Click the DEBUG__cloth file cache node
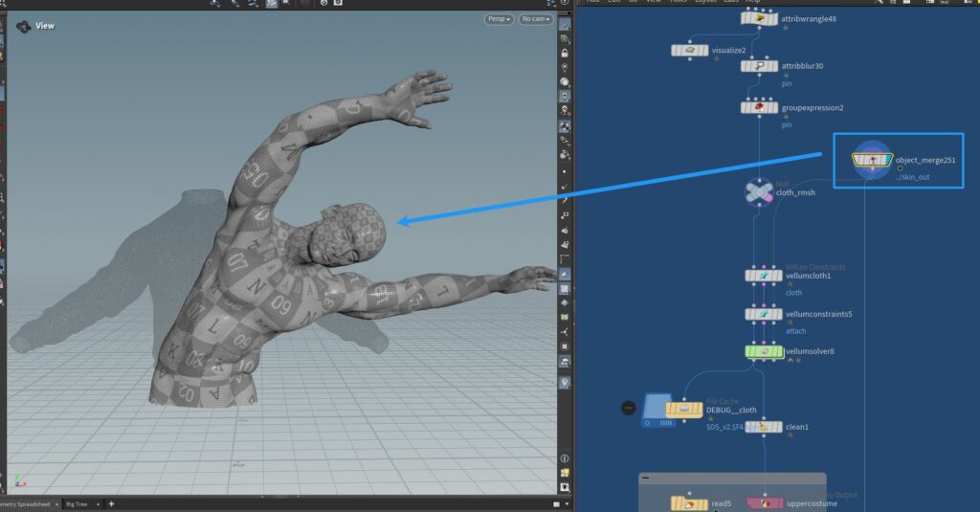Image resolution: width=980 pixels, height=512 pixels. click(683, 410)
